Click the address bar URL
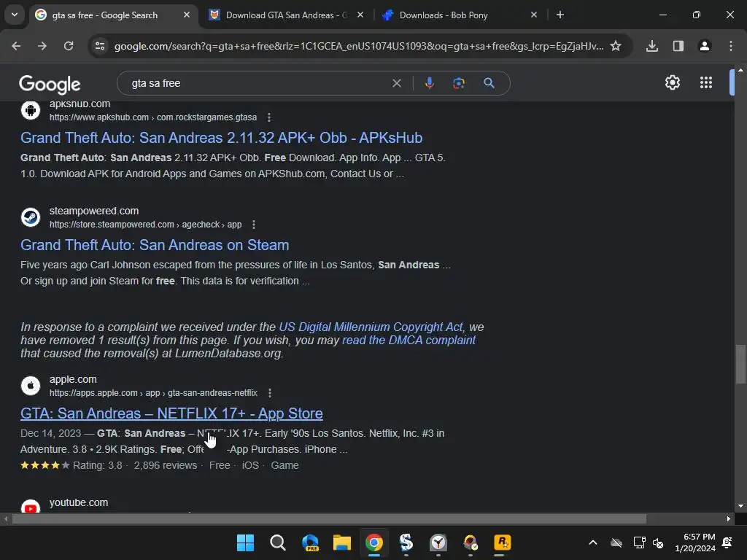The height and width of the screenshot is (560, 747). [x=359, y=46]
